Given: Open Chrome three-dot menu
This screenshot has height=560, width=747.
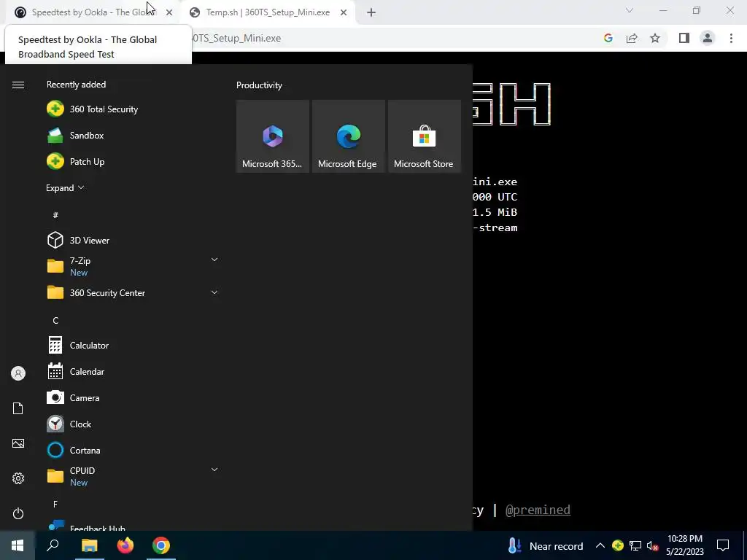Looking at the screenshot, I should [x=731, y=38].
